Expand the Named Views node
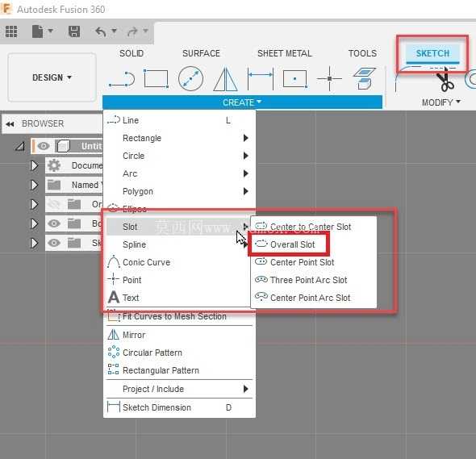476x459 pixels. 34,185
